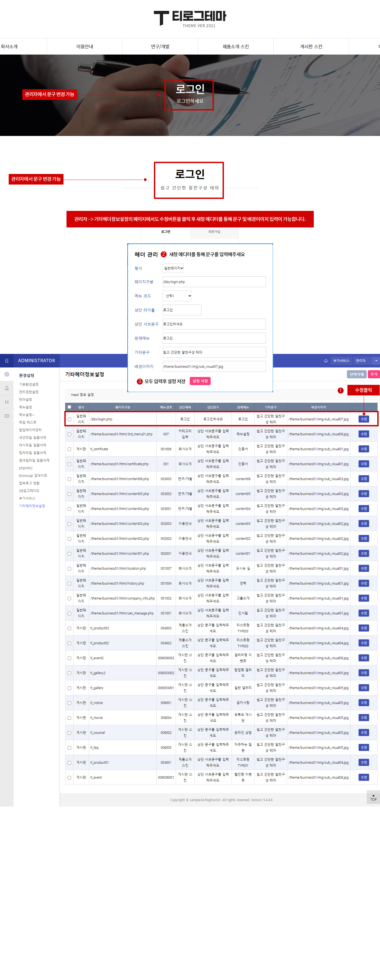Click the list icon in admin sidebar
The height and width of the screenshot is (980, 380).
(7, 402)
